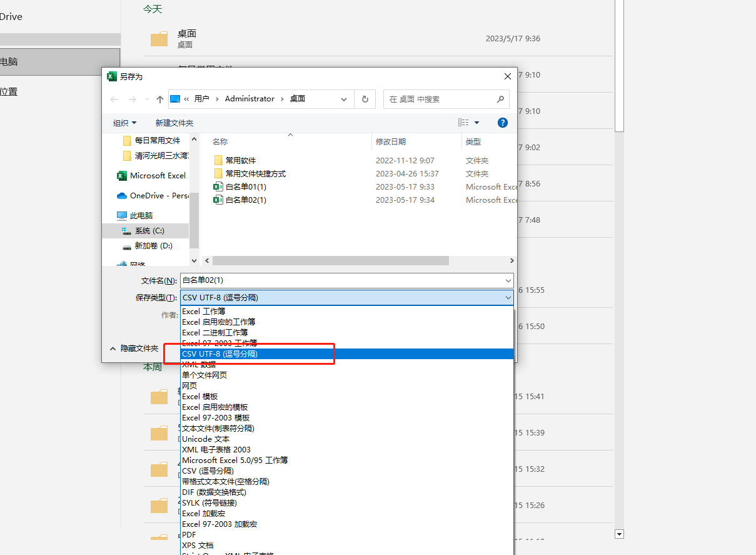Choose Microsoft Excel 5.0/95 工作簿 format

(347, 460)
